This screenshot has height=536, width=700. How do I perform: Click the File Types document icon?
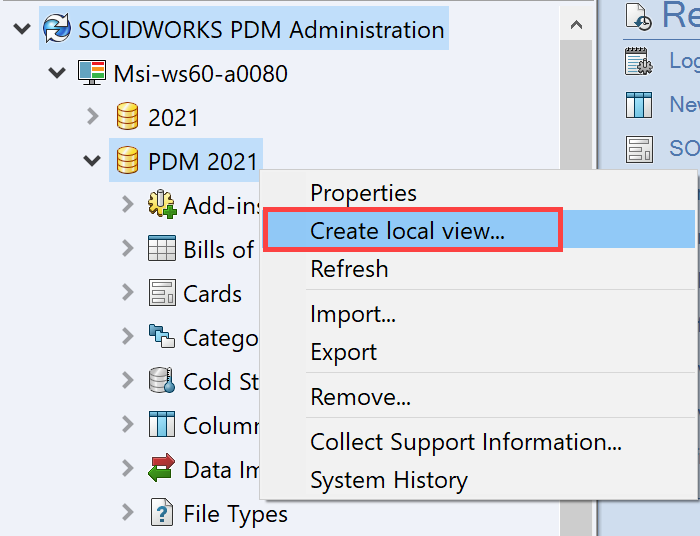pos(162,513)
